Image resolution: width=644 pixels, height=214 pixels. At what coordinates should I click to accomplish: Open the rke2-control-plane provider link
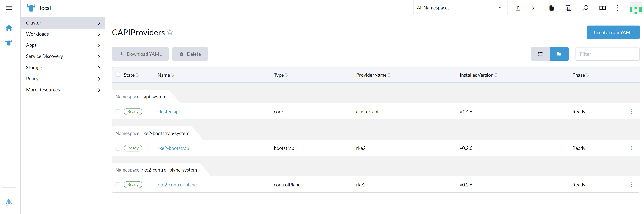click(x=177, y=185)
